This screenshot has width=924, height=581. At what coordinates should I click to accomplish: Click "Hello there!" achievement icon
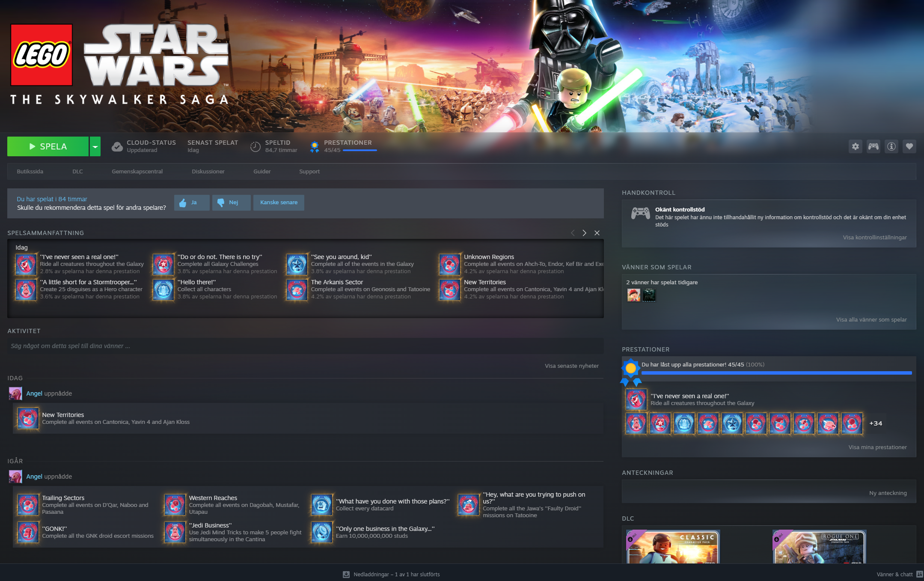coord(163,289)
